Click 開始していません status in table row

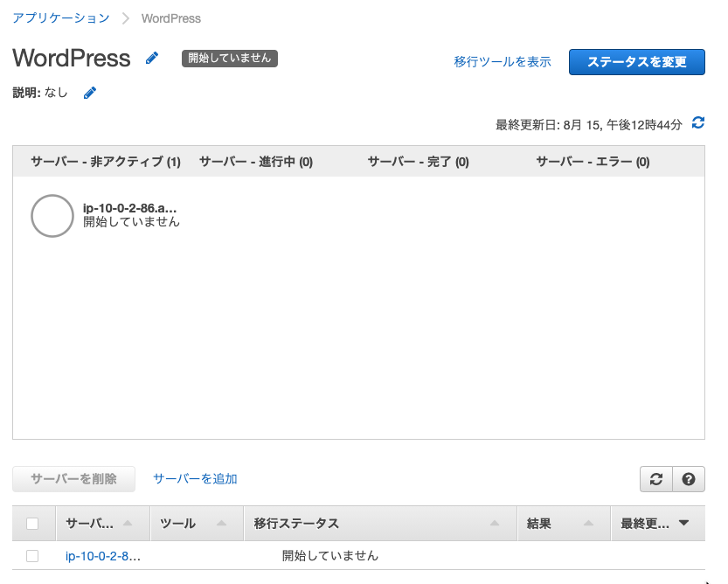[330, 556]
